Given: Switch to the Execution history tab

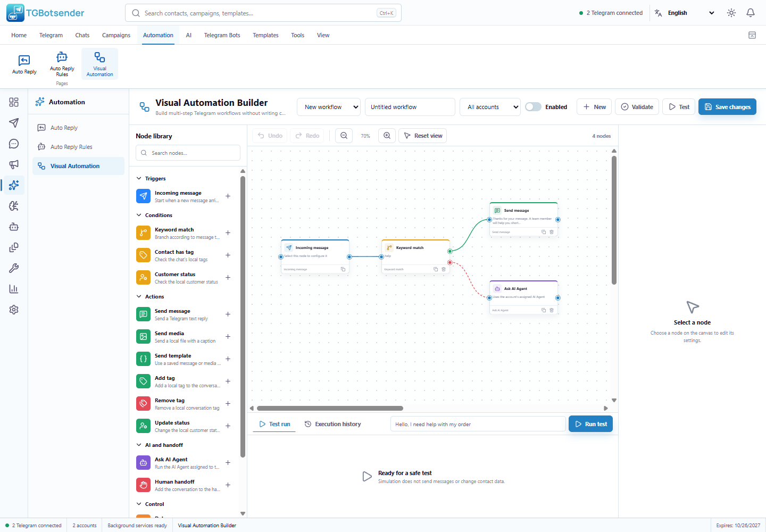Looking at the screenshot, I should (x=333, y=424).
